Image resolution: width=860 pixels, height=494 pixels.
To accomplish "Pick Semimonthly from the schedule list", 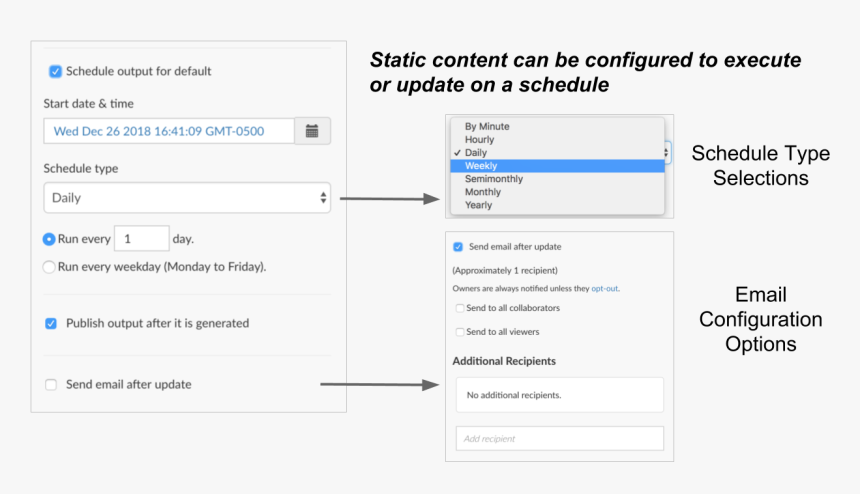I will coord(493,179).
